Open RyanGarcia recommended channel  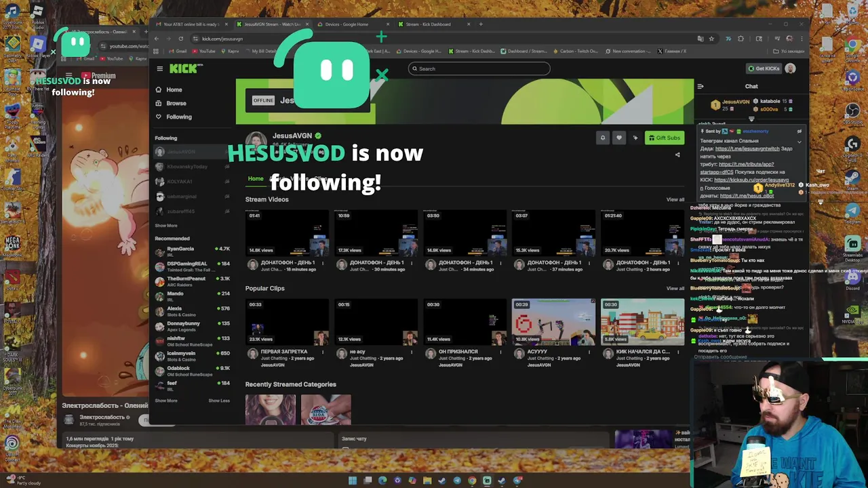click(x=193, y=251)
